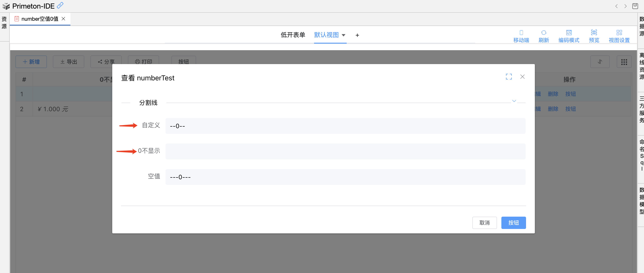Image resolution: width=644 pixels, height=273 pixels.
Task: Open code mode (编码模式) icon
Action: click(x=569, y=33)
